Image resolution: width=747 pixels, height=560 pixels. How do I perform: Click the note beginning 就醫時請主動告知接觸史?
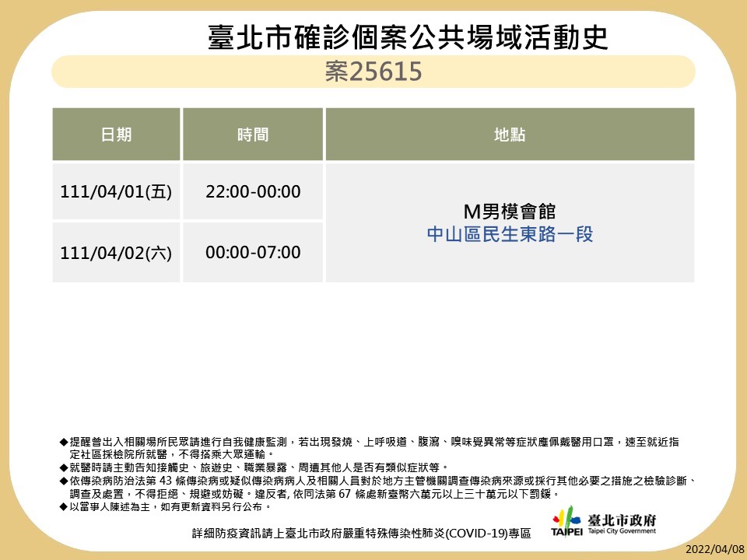[254, 467]
